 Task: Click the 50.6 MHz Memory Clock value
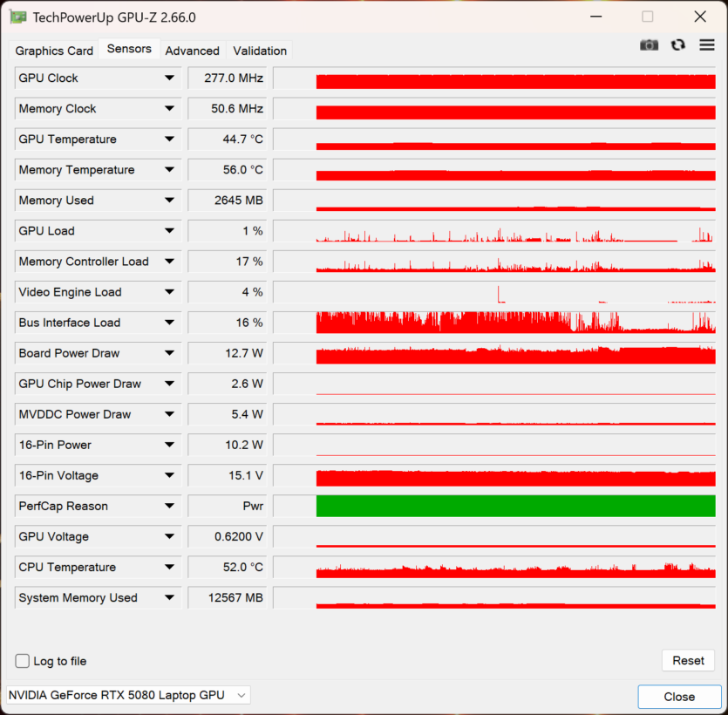tap(228, 109)
